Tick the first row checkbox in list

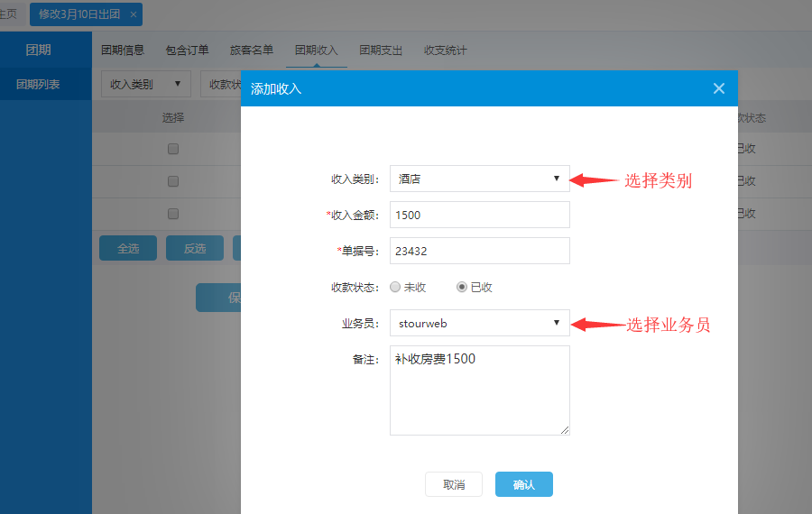pos(173,149)
